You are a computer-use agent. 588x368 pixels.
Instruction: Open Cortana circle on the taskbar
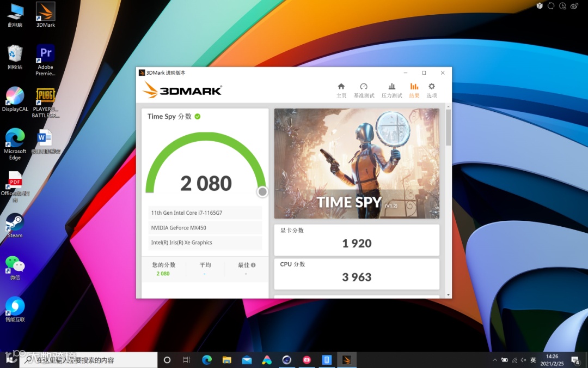coord(167,360)
